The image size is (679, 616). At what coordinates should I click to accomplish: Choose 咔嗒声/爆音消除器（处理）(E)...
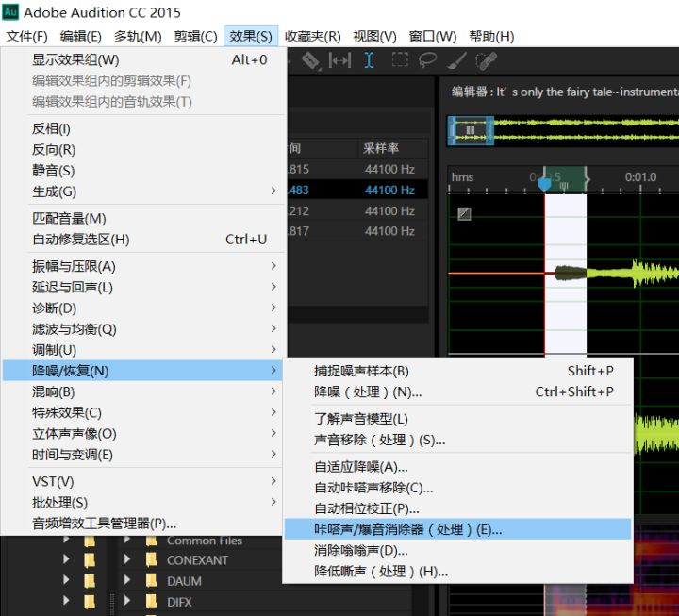pyautogui.click(x=457, y=529)
